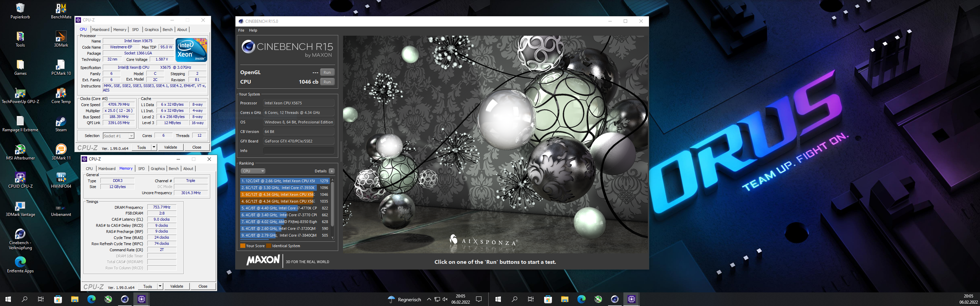Click Validate in top CPU-Z window
Viewport: 980px width, 306px height.
pyautogui.click(x=170, y=147)
